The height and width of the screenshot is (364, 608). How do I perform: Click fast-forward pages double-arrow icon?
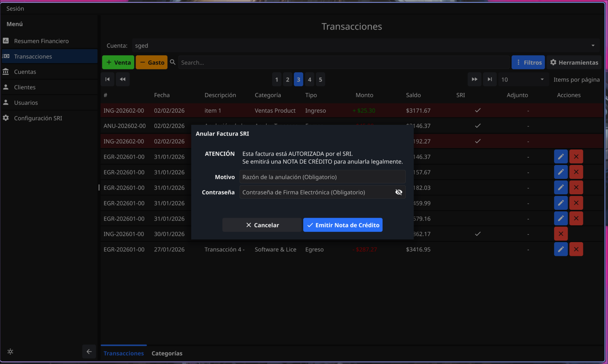(474, 79)
